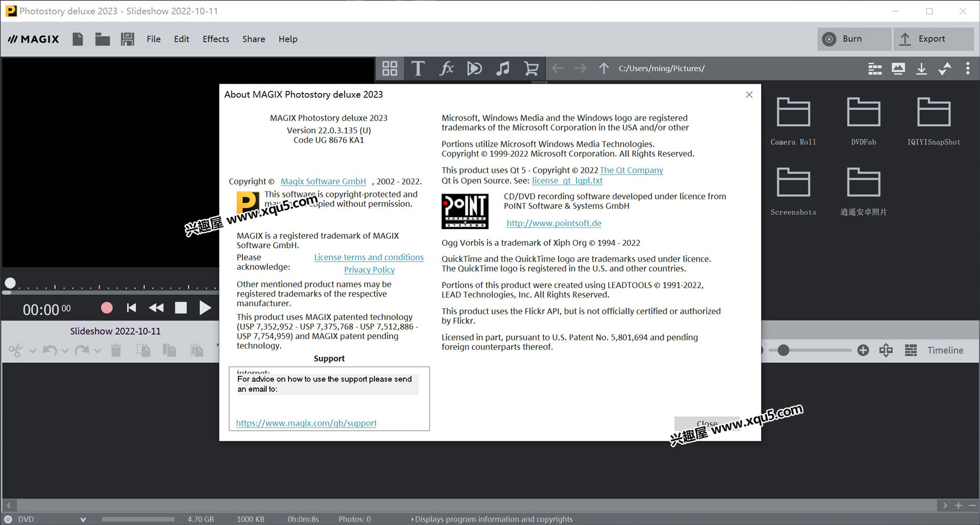Image resolution: width=980 pixels, height=525 pixels.
Task: Click the stop playback button
Action: [181, 308]
